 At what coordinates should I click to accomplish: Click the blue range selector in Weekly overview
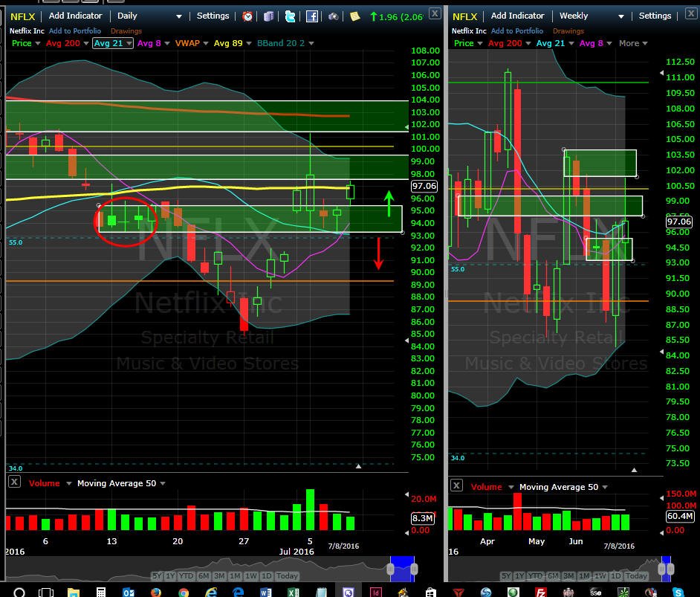pos(666,569)
